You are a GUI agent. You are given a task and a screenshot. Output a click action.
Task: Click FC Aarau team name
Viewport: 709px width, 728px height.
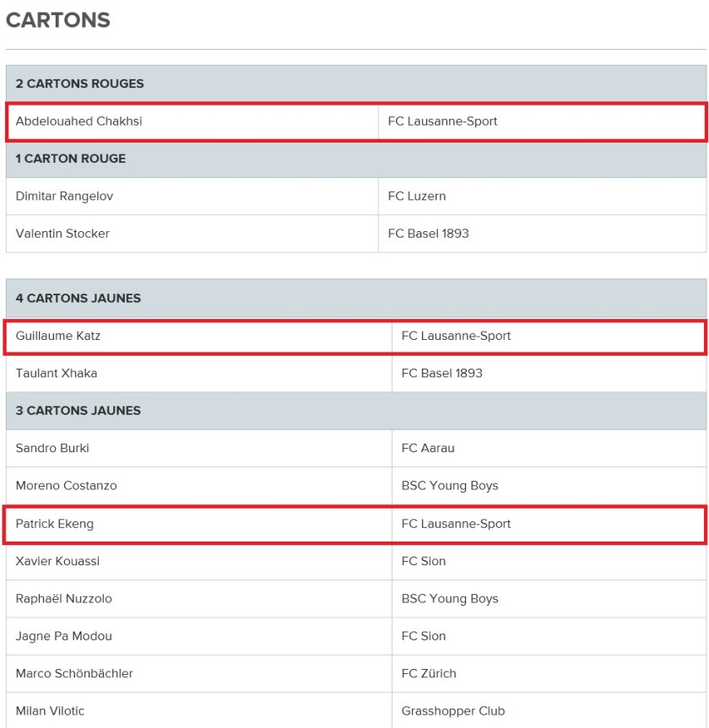(x=428, y=448)
